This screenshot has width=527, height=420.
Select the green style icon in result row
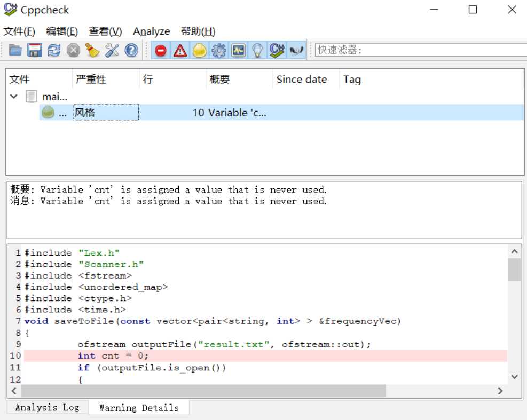tap(48, 112)
